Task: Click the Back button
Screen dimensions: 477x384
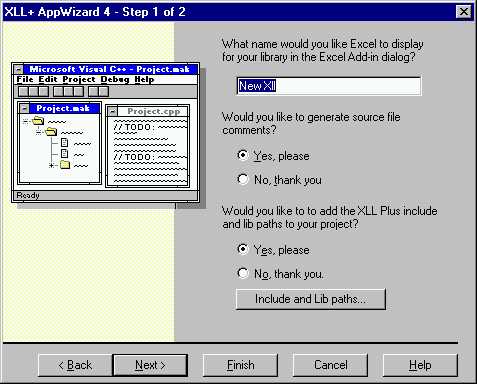Action: point(75,365)
